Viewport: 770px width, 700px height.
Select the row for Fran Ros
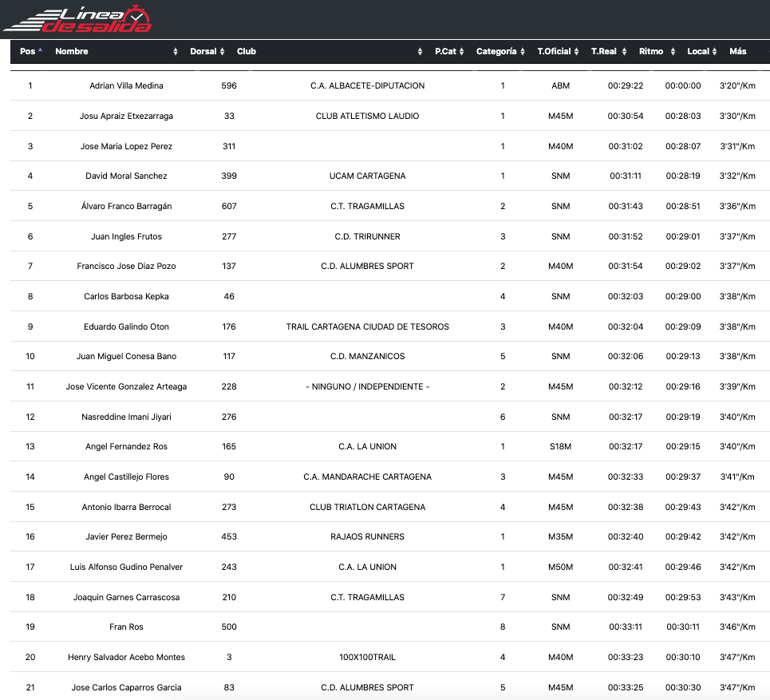click(126, 627)
